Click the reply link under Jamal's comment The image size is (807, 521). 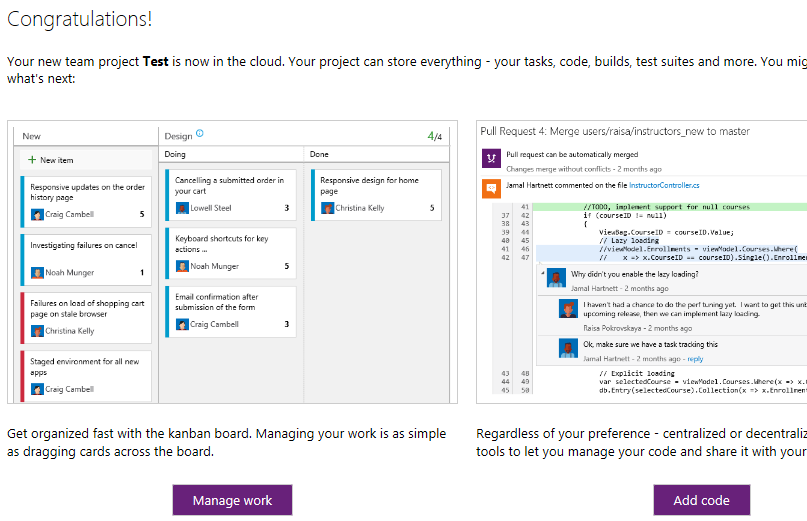[x=694, y=358]
